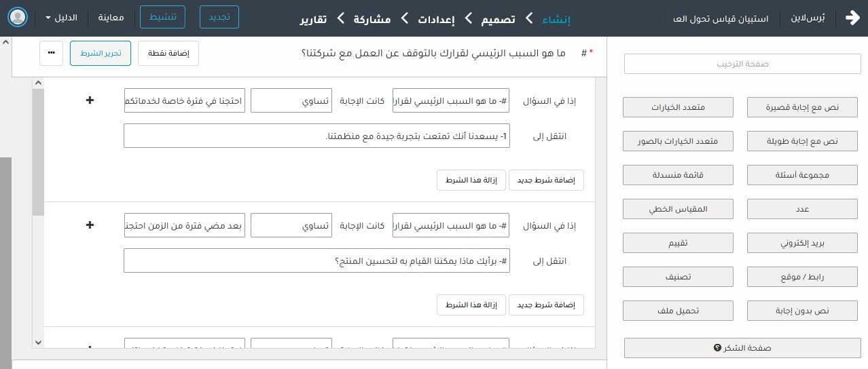Add عدد number question
The image size is (868, 369).
tap(802, 209)
